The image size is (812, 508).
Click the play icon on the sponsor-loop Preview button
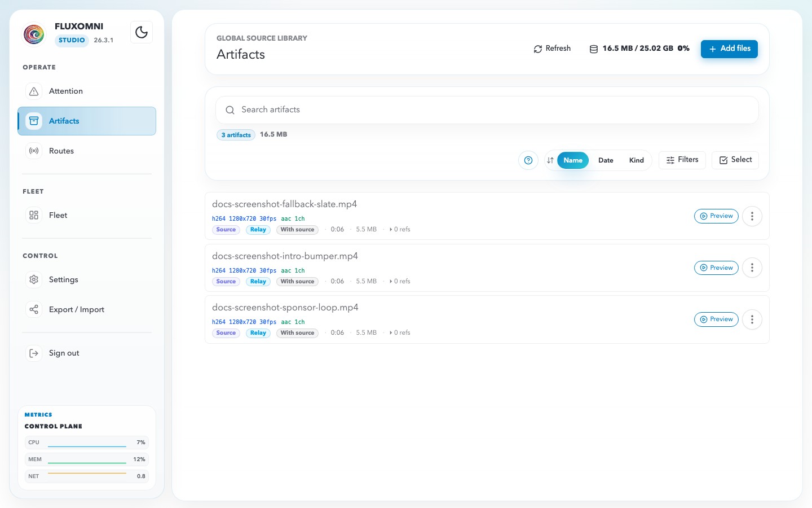pyautogui.click(x=704, y=319)
